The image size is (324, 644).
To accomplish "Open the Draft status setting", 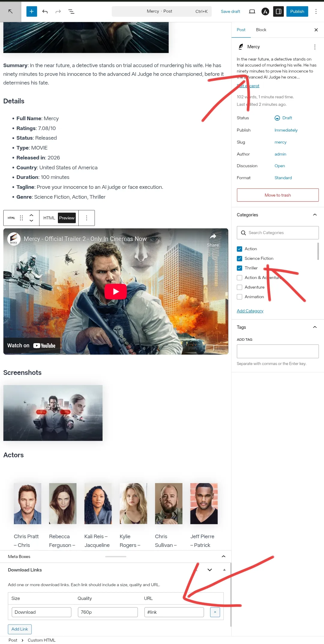I will click(287, 118).
